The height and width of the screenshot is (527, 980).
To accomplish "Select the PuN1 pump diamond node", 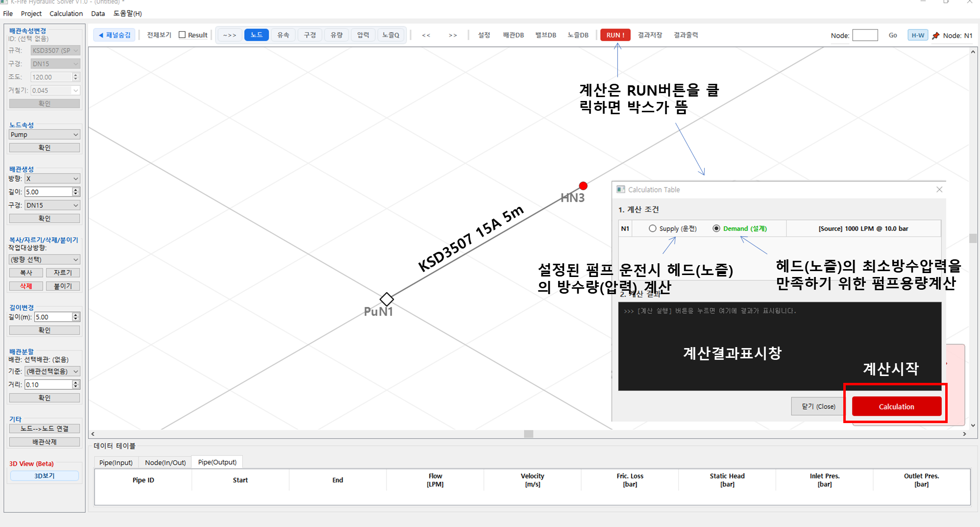I will 387,299.
